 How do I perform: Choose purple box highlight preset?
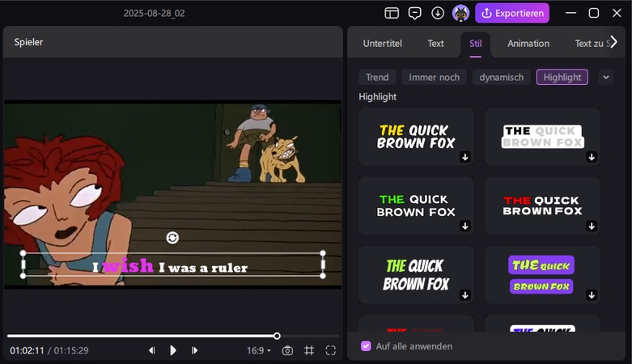[542, 274]
